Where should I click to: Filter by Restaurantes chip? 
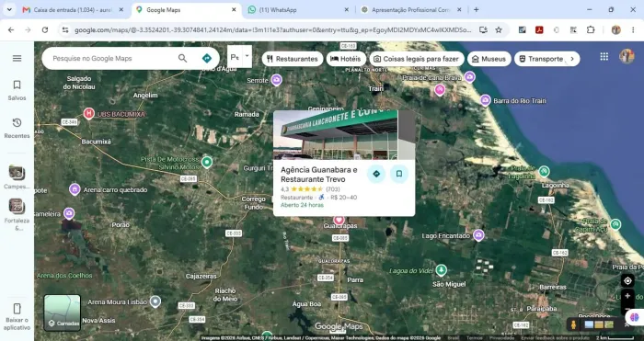tap(293, 59)
